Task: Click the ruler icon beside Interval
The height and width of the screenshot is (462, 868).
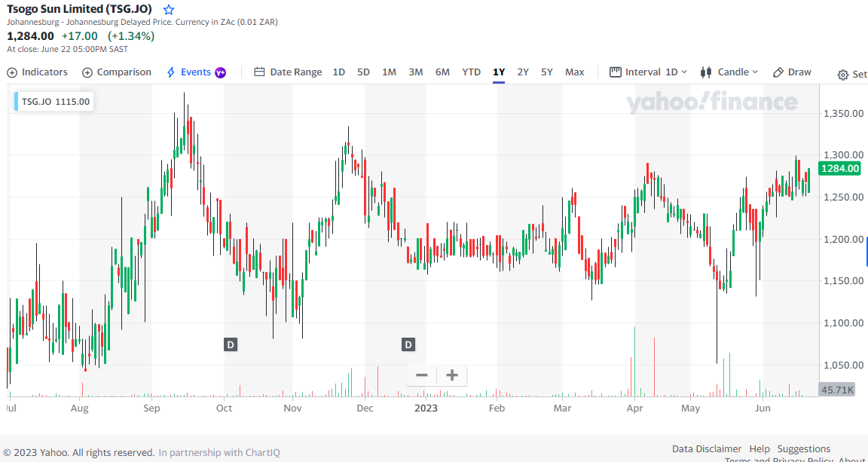Action: click(615, 72)
